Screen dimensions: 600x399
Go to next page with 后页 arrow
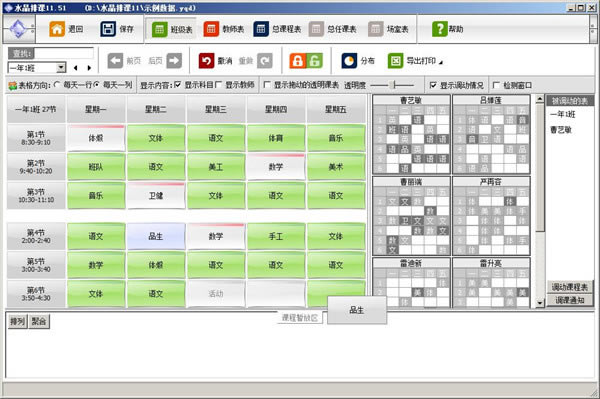point(174,60)
